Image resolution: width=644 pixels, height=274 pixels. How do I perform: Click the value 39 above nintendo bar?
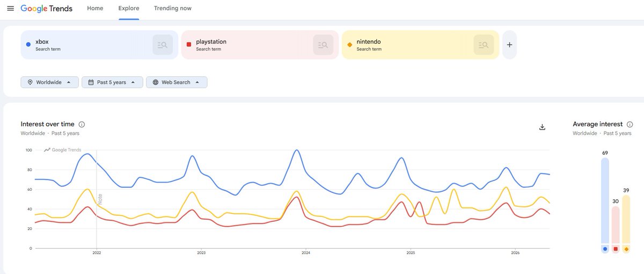[x=626, y=191]
